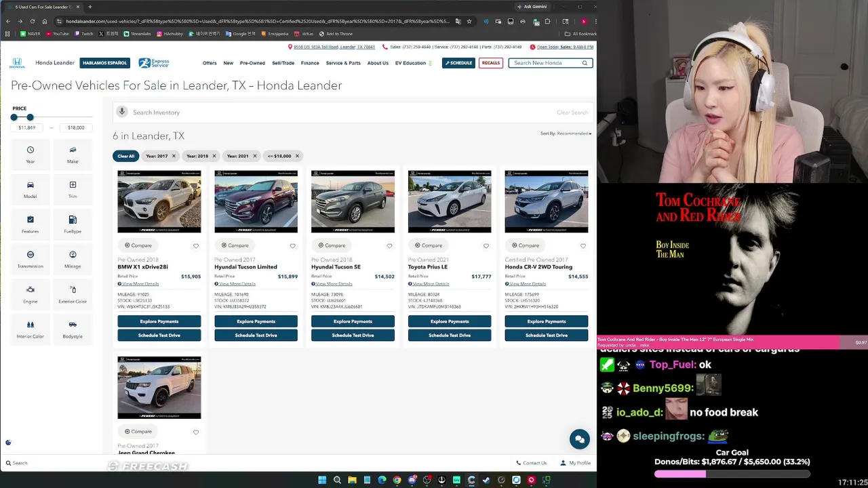
Task: Remove the Year: 2017 filter chip
Action: 174,156
